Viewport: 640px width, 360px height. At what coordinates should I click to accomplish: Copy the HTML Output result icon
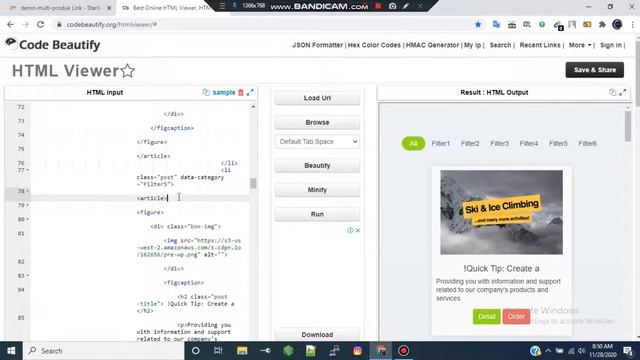(x=612, y=92)
